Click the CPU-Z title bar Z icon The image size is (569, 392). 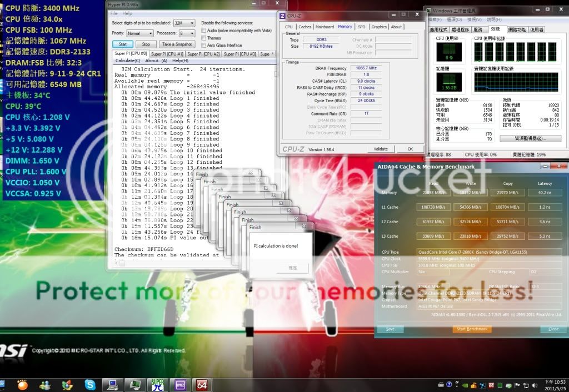282,16
